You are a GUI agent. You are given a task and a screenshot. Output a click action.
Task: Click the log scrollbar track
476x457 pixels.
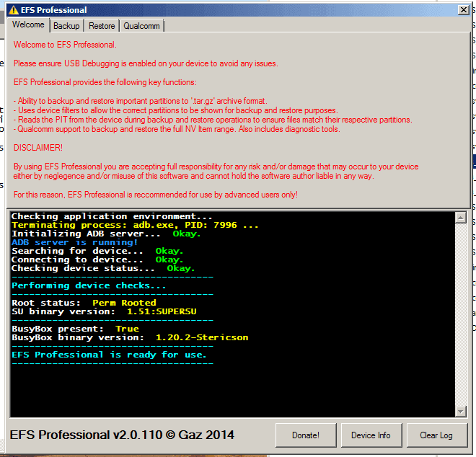461,314
